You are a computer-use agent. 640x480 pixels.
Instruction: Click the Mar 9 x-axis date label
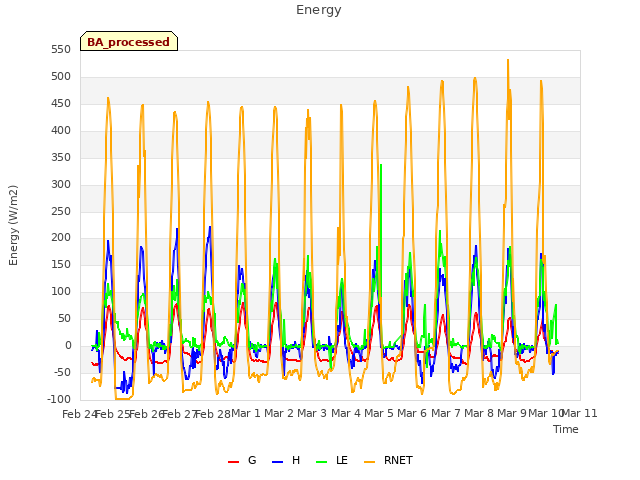pos(512,414)
